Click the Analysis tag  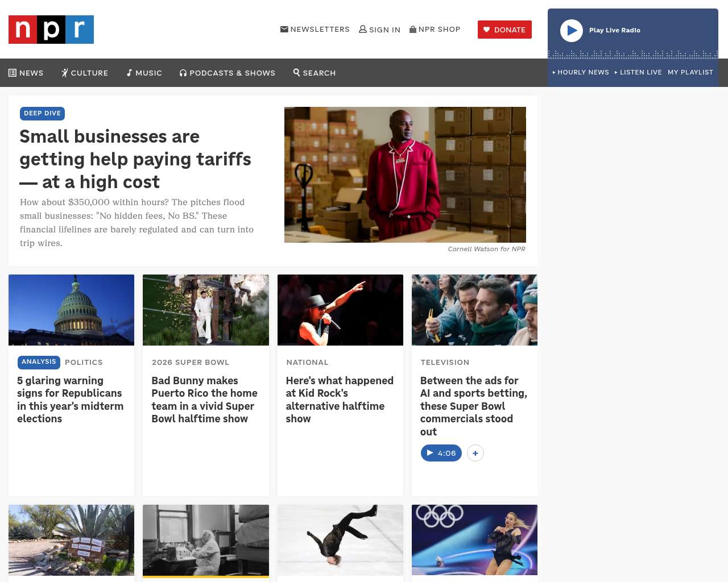39,362
